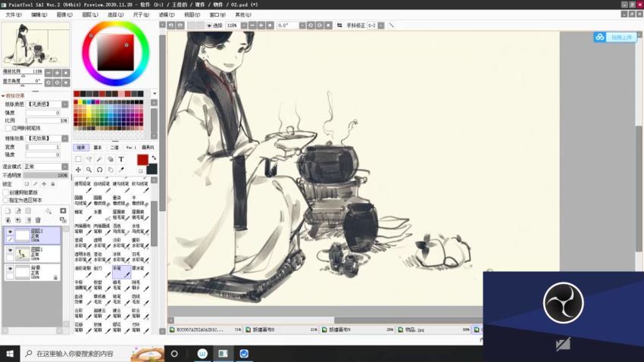Select the zoom magnifier tool
Image resolution: width=644 pixels, height=362 pixels.
tap(89, 170)
